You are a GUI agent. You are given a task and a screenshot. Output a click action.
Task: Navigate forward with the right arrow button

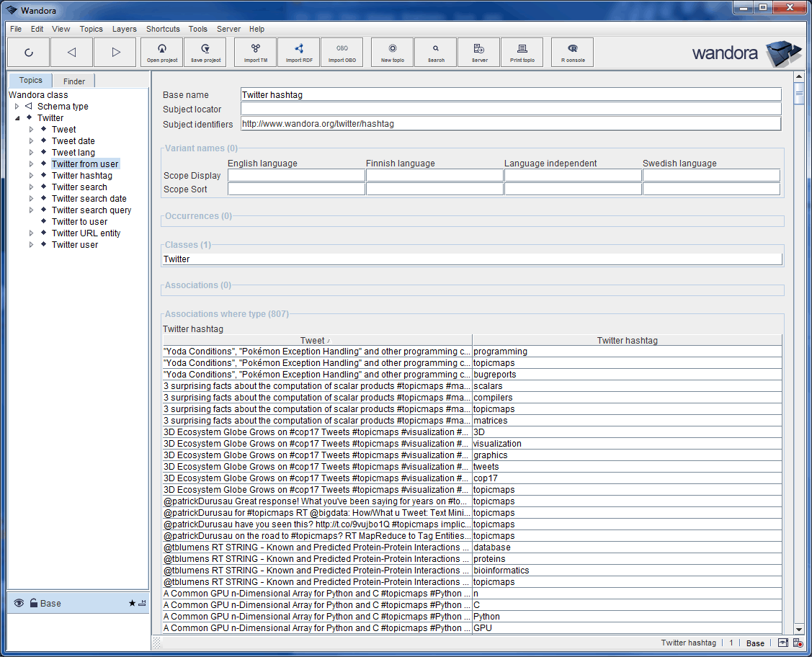pyautogui.click(x=116, y=52)
